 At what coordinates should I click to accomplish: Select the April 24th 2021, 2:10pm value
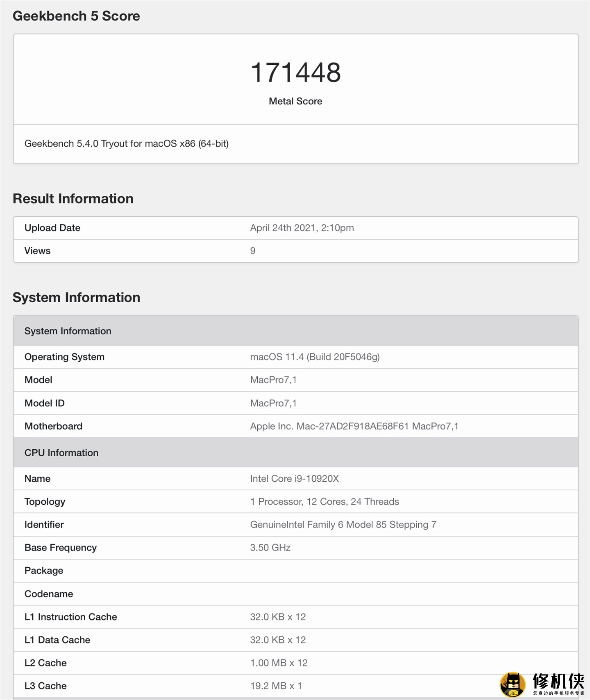[x=302, y=228]
